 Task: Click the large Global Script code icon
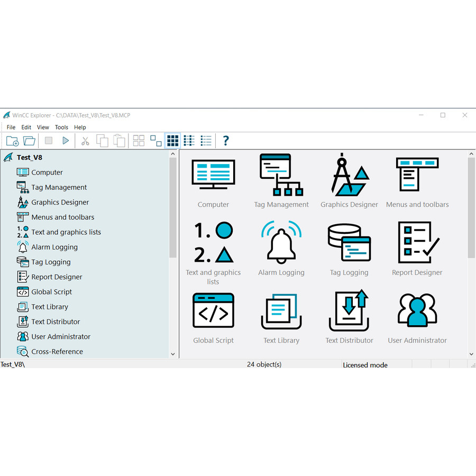point(214,310)
